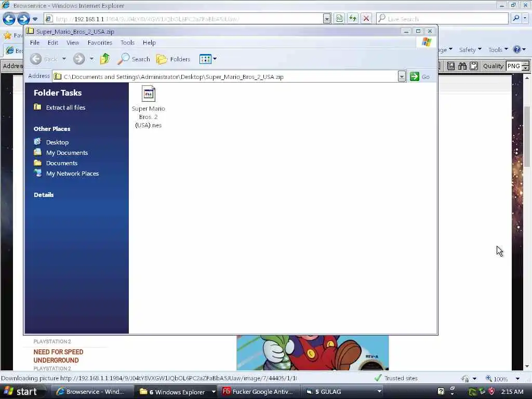Viewport: 532px width, 399px height.
Task: Open the View menu
Action: [73, 43]
